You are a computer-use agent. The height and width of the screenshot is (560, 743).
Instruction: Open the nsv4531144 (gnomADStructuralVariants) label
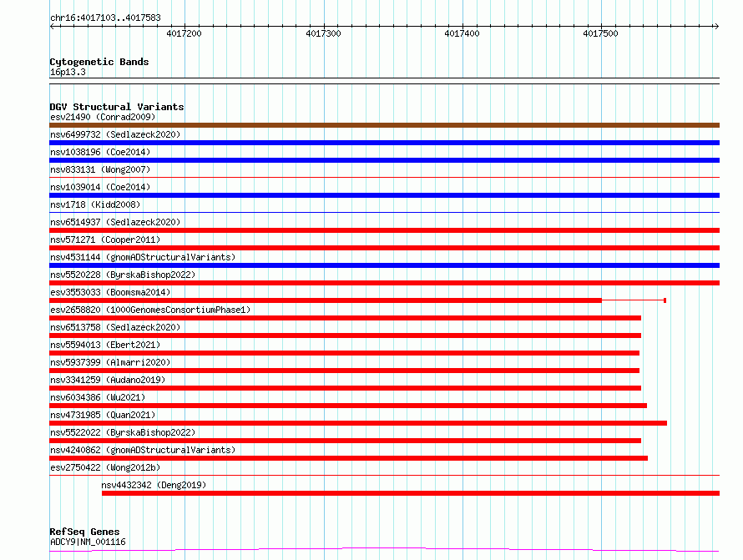tap(143, 257)
